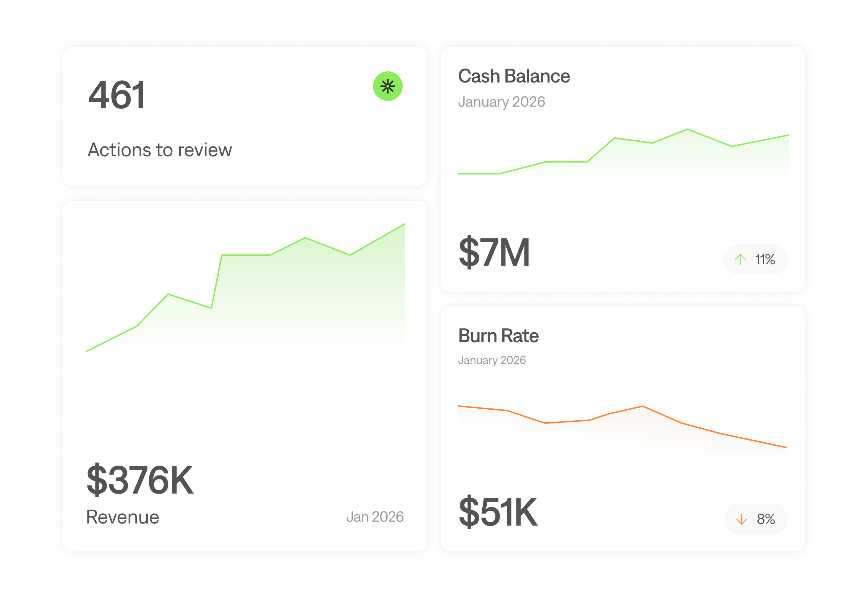Viewport: 868px width, 597px height.
Task: Select the Cash Balance title
Action: 514,76
